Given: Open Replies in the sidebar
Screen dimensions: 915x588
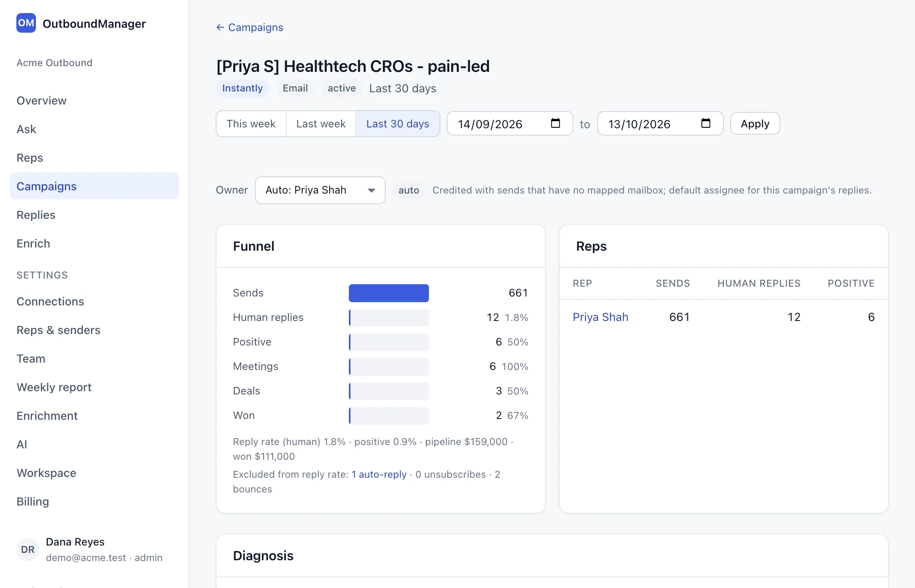Looking at the screenshot, I should (x=94, y=215).
